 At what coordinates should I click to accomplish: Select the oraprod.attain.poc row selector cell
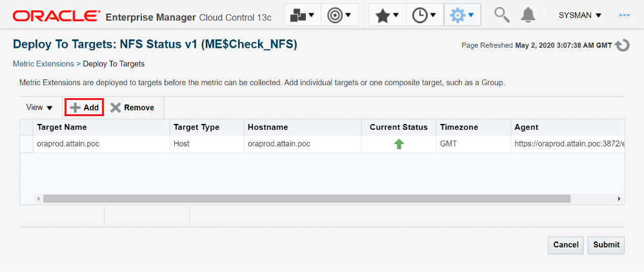pos(26,144)
